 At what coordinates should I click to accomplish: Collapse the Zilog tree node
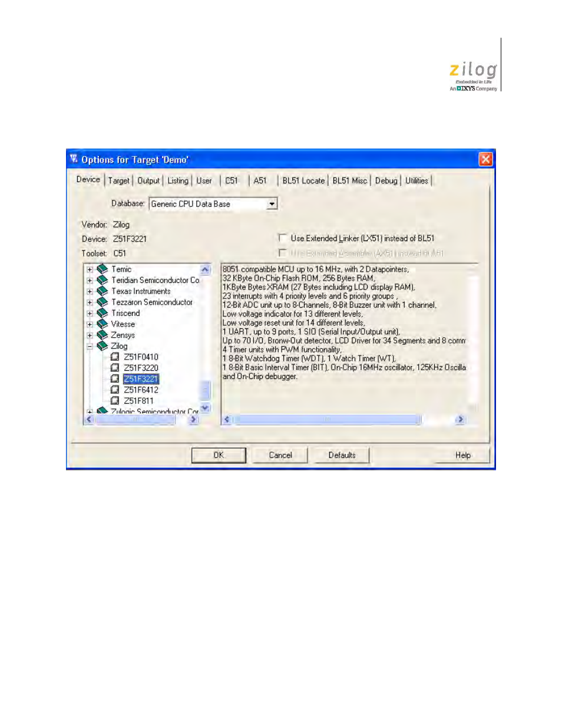click(90, 346)
